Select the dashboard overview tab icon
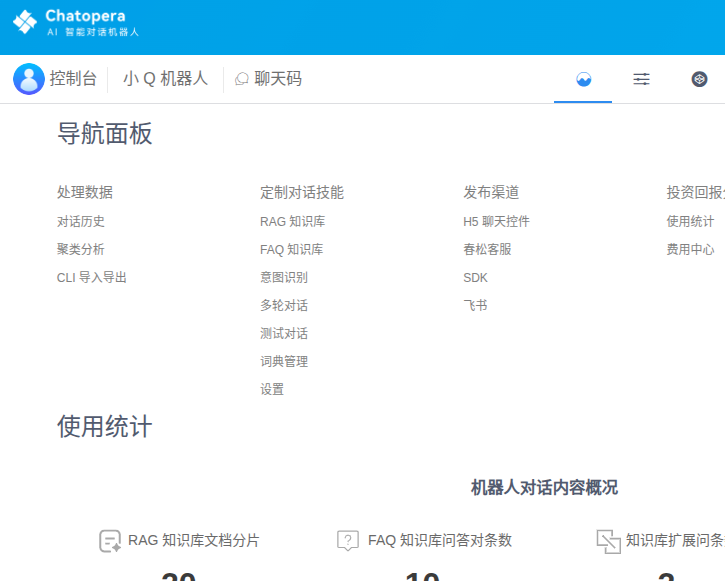 click(584, 79)
